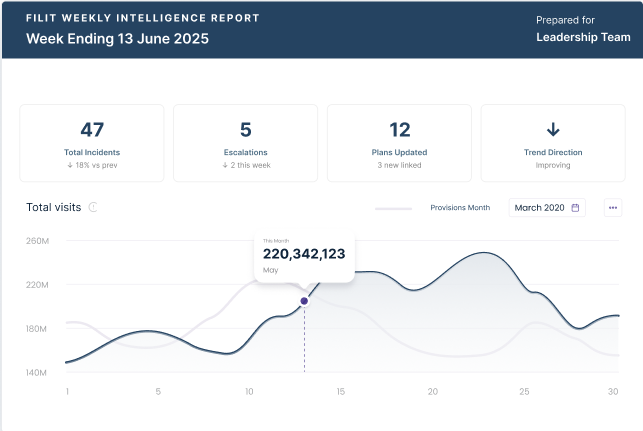The width and height of the screenshot is (643, 431).
Task: Select the Provisions Month legend label
Action: click(x=460, y=208)
